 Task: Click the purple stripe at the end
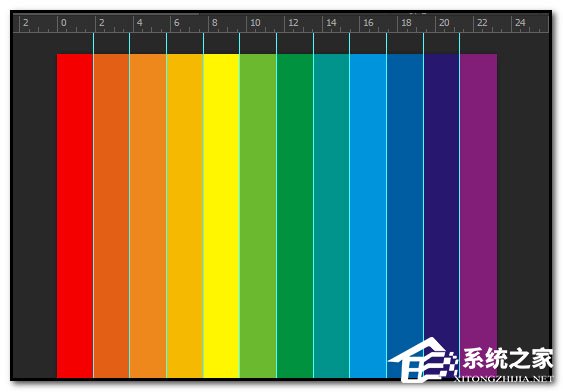point(479,215)
